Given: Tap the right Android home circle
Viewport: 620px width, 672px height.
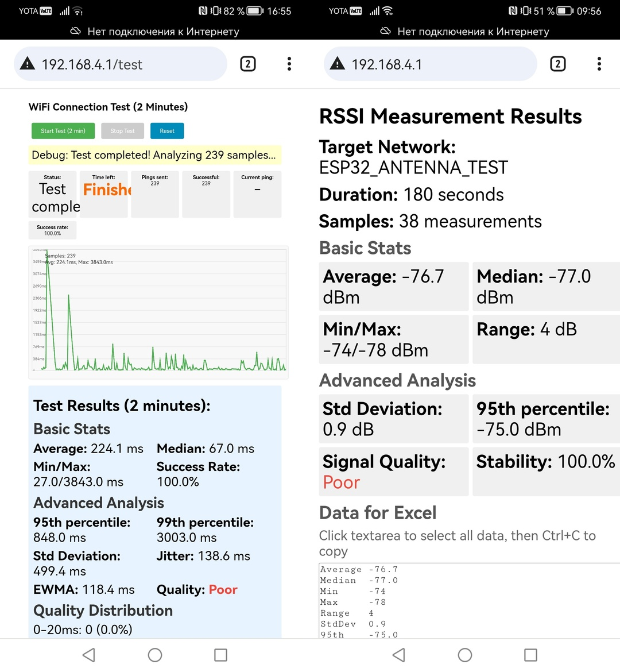Looking at the screenshot, I should [x=465, y=655].
